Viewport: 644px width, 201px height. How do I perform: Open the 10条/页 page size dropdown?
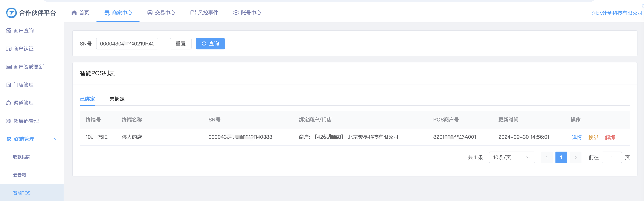point(512,157)
